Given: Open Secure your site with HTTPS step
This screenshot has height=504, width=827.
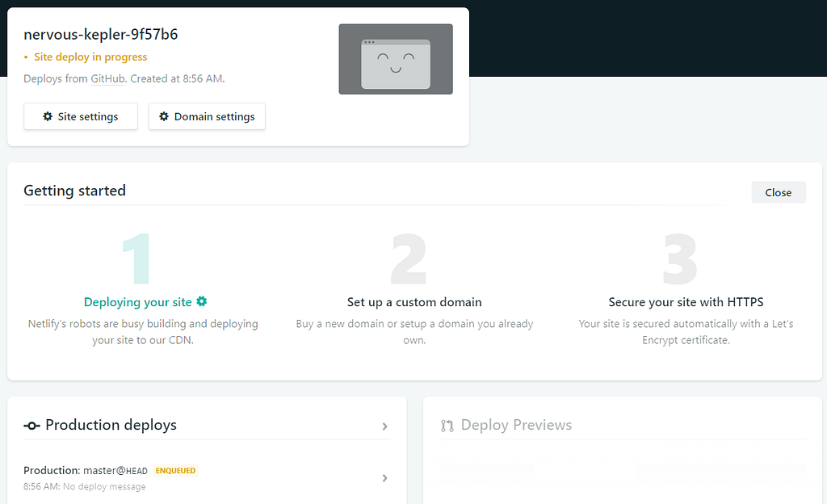Looking at the screenshot, I should point(686,302).
